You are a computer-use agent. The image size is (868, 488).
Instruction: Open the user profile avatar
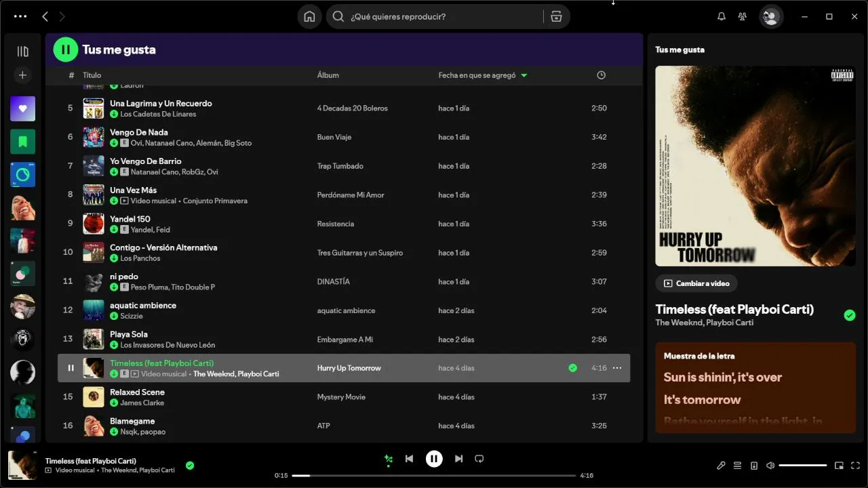coord(771,16)
